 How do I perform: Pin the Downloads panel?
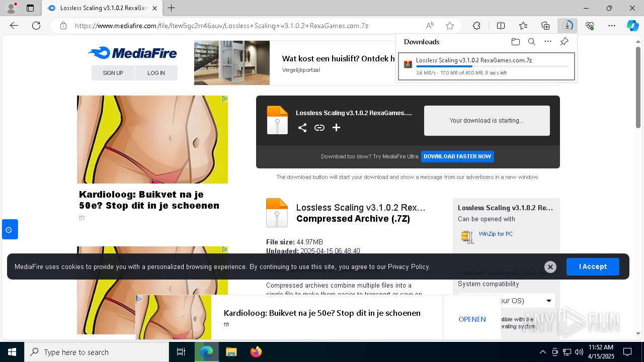point(565,42)
